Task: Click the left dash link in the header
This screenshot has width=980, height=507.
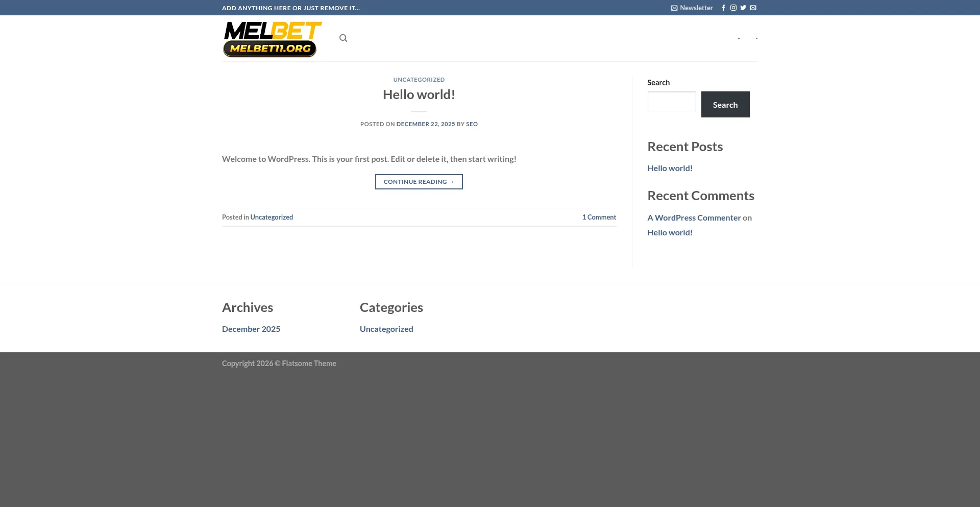Action: pyautogui.click(x=739, y=38)
